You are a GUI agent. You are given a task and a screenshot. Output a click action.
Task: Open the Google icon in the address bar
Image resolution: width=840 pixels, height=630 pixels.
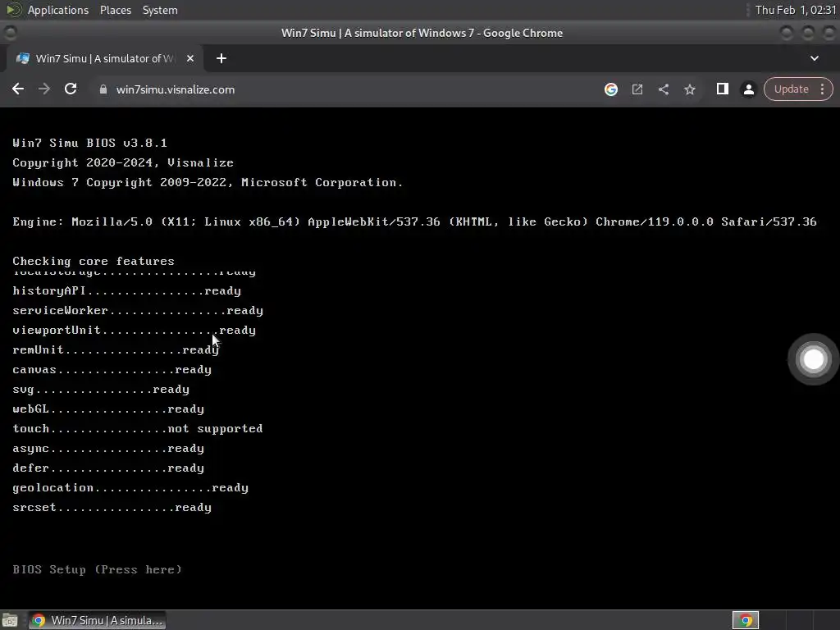610,89
